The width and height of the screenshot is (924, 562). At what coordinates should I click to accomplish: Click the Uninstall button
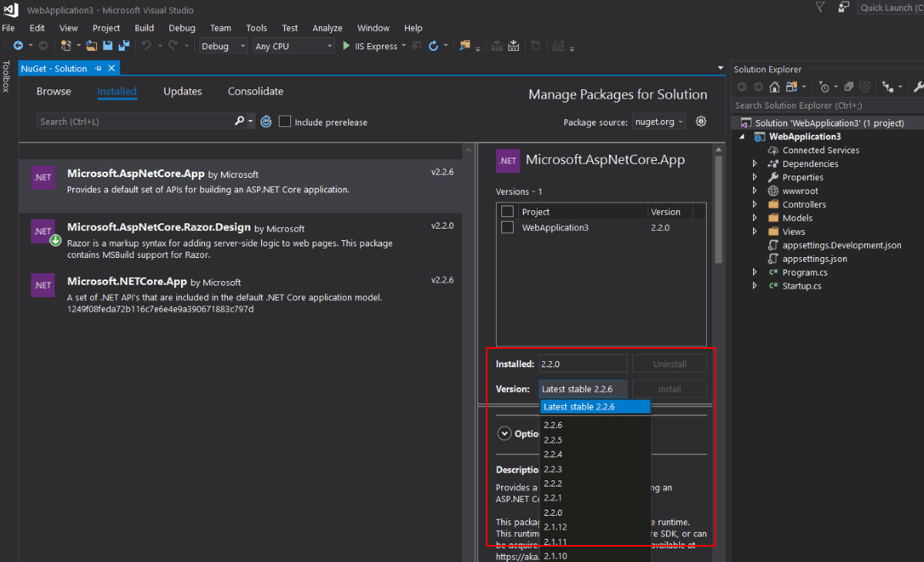[x=669, y=364]
